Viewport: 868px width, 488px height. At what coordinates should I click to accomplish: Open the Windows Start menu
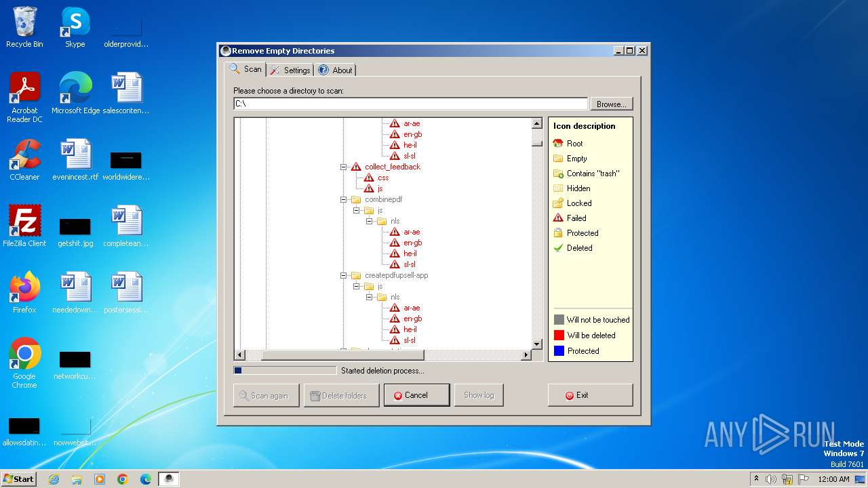click(x=19, y=479)
